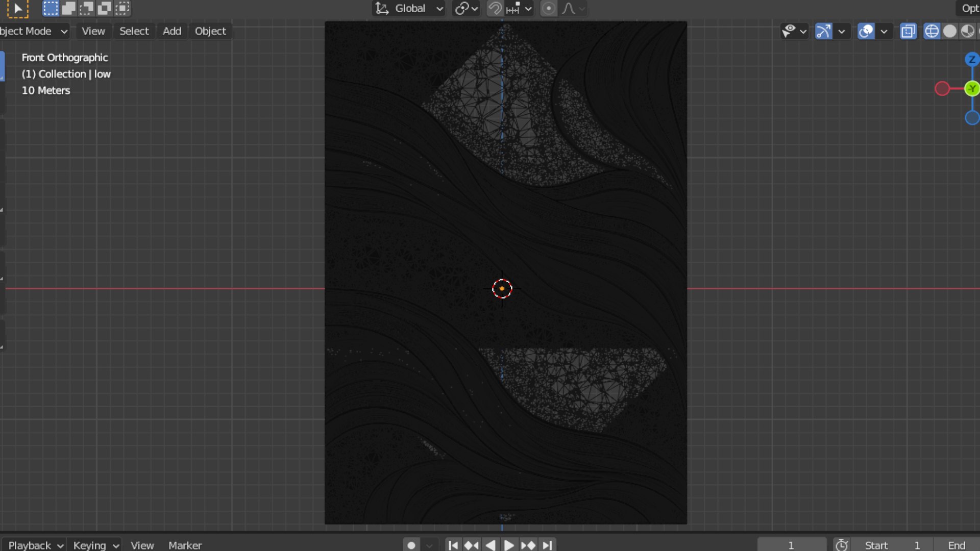Image resolution: width=980 pixels, height=551 pixels.
Task: Click the current frame number field
Action: (x=791, y=545)
